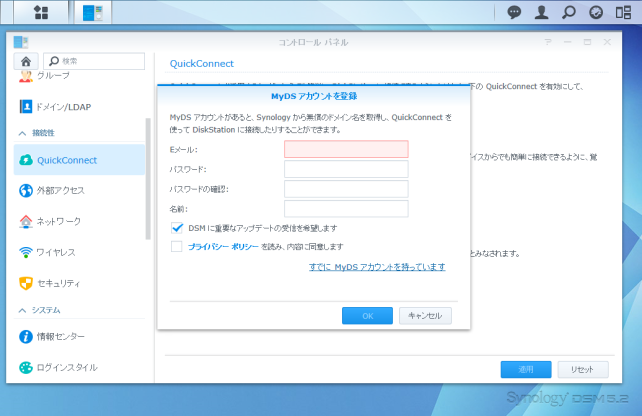This screenshot has width=642, height=416.
Task: Click the sidebar vertical scrollbar
Action: pyautogui.click(x=148, y=179)
